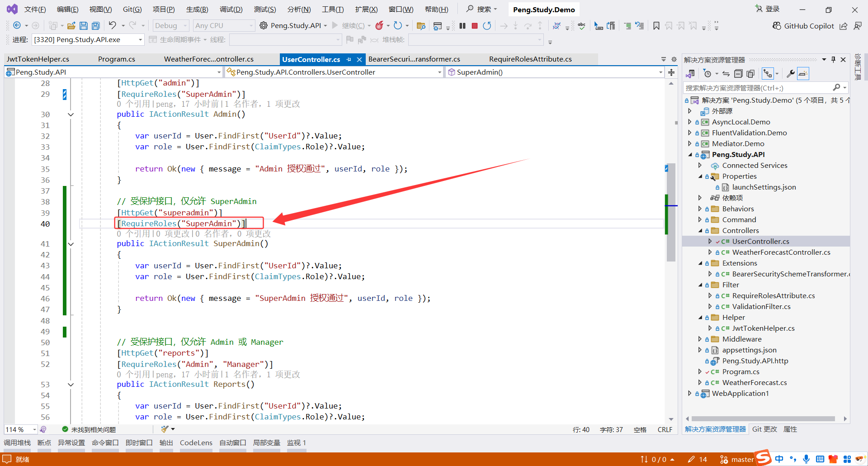Switch views icon in Solution Explorer toolbar

click(690, 74)
